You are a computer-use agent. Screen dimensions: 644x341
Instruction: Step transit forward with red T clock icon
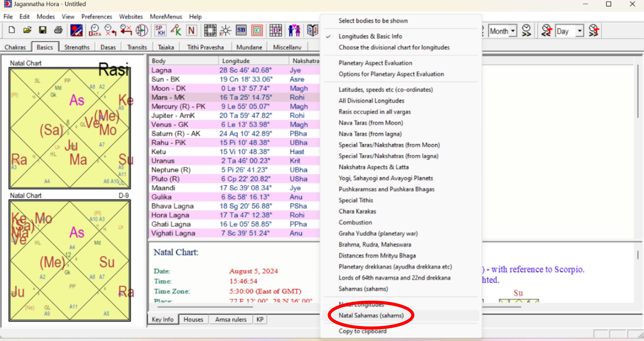pos(594,31)
